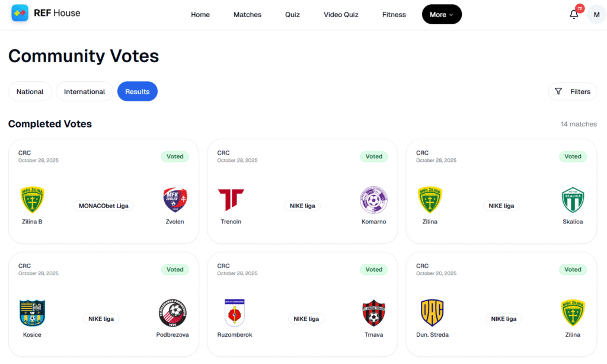Click the Zvolen club crest
The image size is (607, 364).
coord(175,200)
